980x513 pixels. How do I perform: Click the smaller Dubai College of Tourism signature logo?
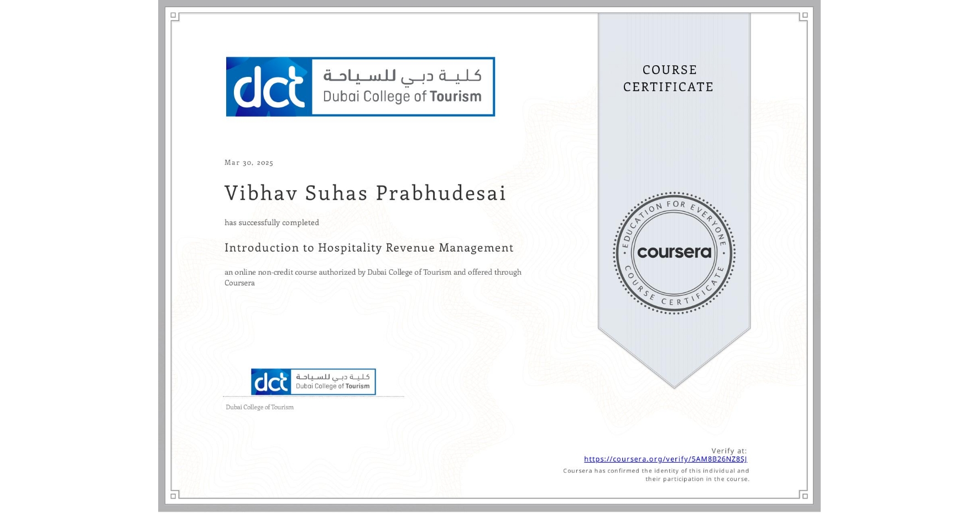point(312,381)
